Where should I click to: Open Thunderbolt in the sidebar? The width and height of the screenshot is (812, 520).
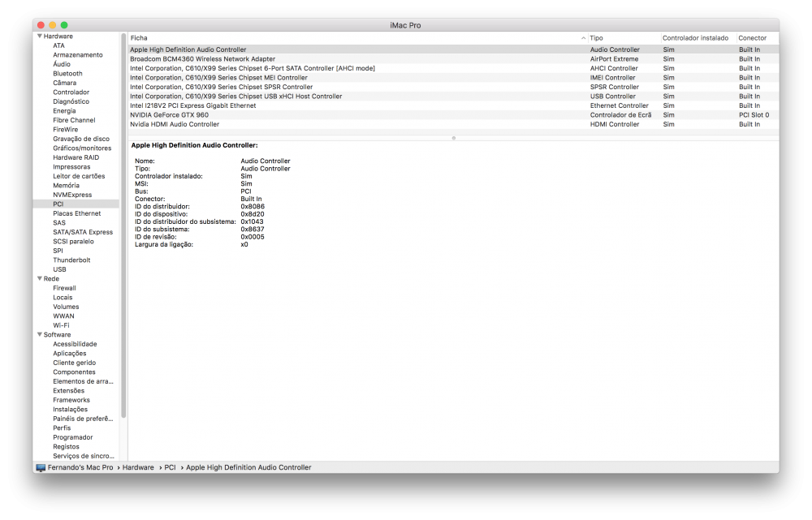pos(71,260)
